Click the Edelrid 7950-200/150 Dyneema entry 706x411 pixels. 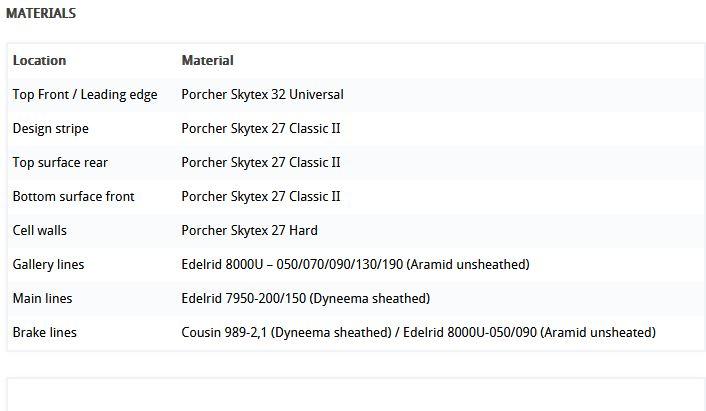click(x=306, y=298)
